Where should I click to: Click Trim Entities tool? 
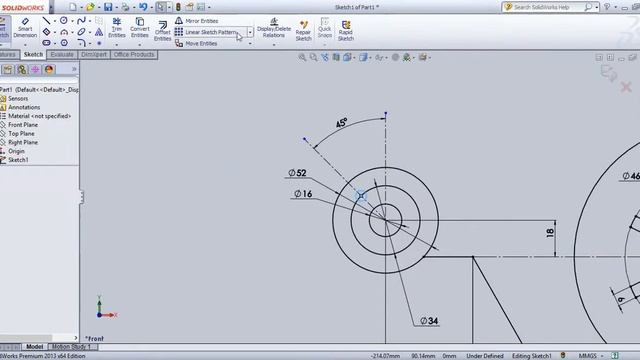pyautogui.click(x=117, y=28)
